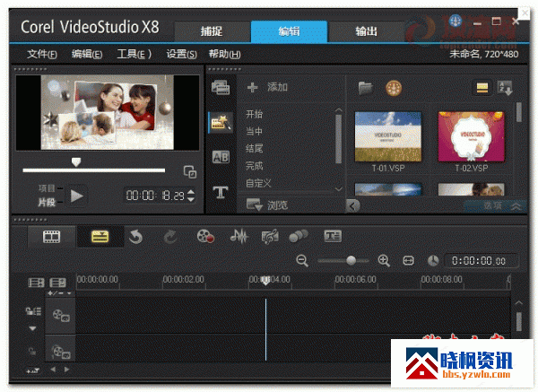Select 项目 project playback mode
Viewport: 538px width, 392px height.
click(47, 188)
